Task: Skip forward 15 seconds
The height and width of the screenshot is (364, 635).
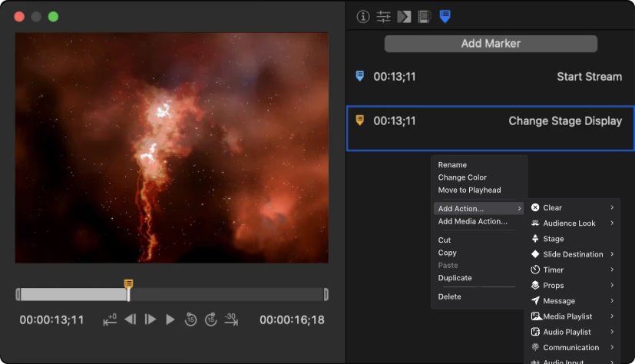Action: click(210, 319)
